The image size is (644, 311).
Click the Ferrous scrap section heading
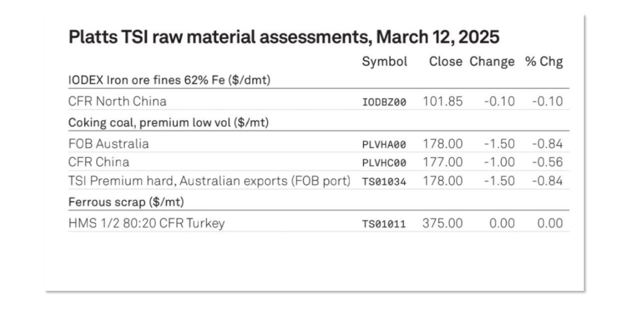pos(126,202)
